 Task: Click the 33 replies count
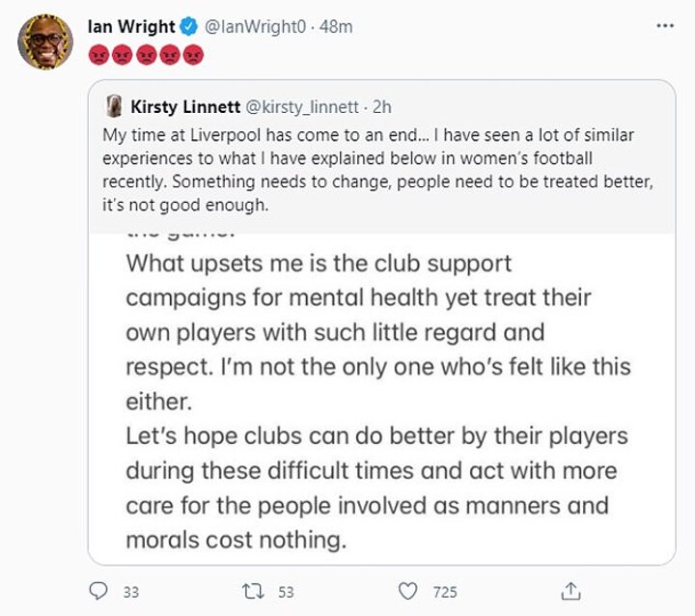click(x=131, y=591)
